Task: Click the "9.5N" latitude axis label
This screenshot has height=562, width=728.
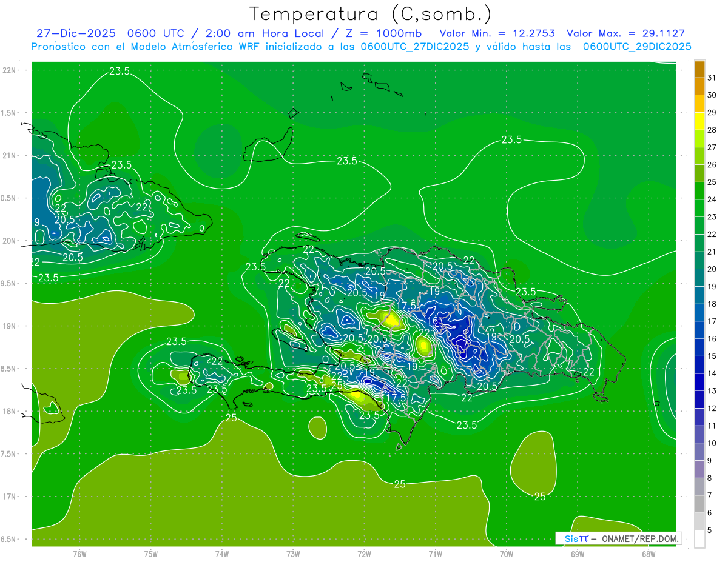Action: tap(8, 284)
